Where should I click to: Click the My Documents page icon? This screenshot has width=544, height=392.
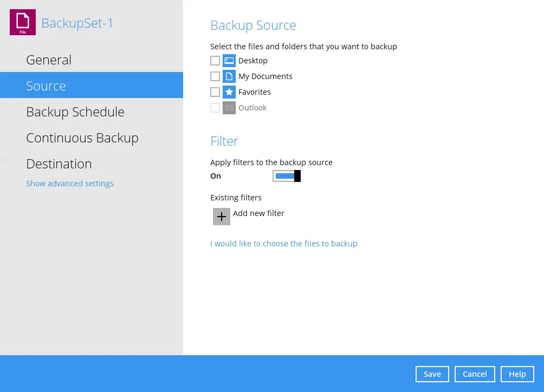(x=229, y=76)
